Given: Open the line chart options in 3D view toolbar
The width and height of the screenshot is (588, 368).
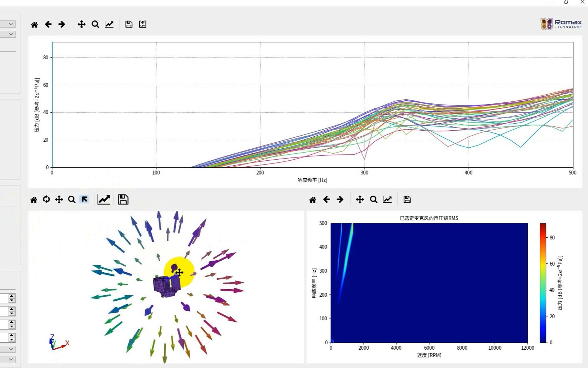Looking at the screenshot, I should click(x=104, y=200).
